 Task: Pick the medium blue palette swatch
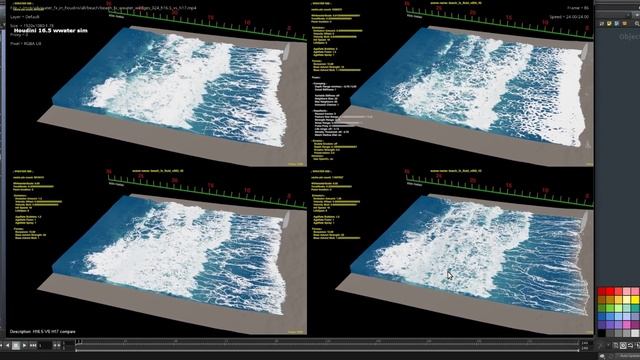click(610, 316)
